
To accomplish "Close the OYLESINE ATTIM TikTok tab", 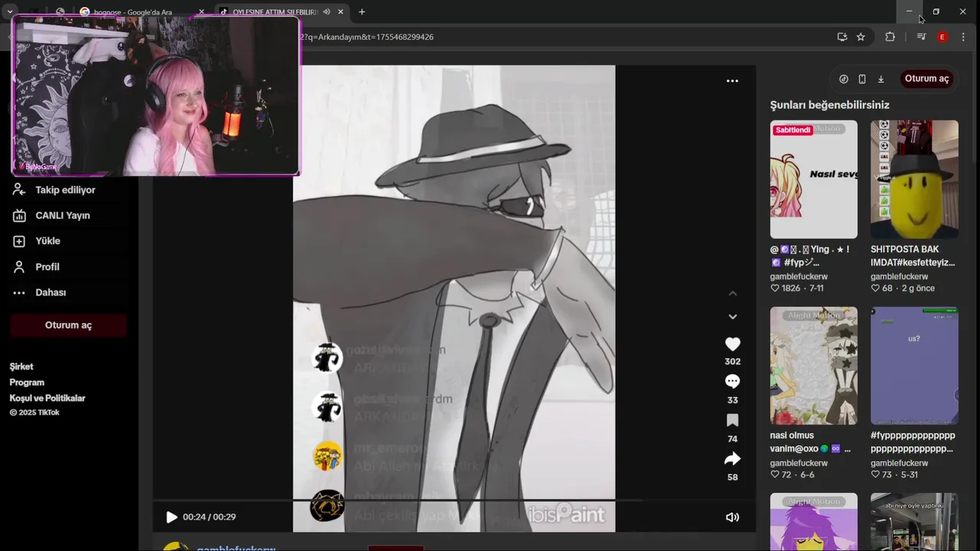I will pyautogui.click(x=341, y=11).
